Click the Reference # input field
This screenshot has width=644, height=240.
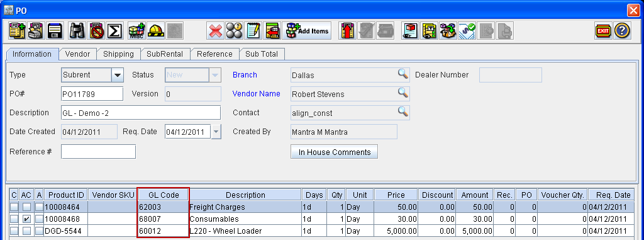point(98,152)
